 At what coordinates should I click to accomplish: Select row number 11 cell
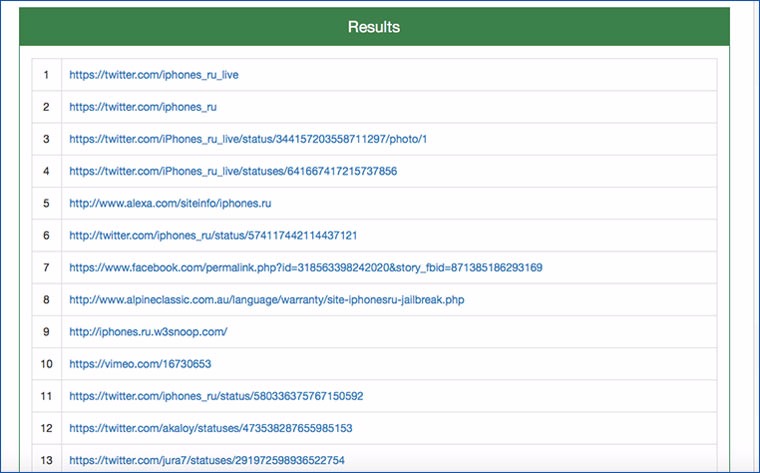(47, 396)
